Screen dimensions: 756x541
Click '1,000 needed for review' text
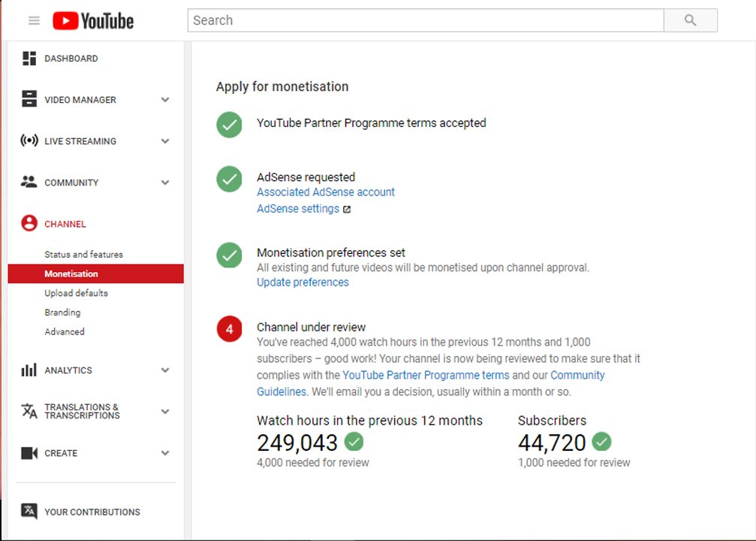[574, 463]
